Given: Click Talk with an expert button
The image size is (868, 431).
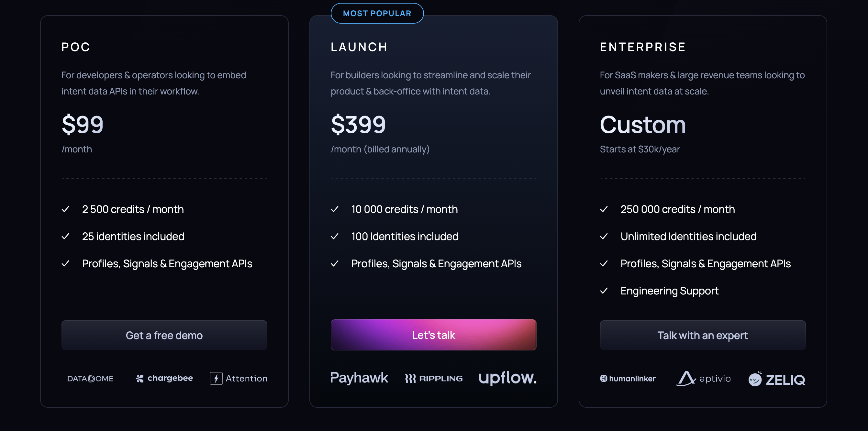Looking at the screenshot, I should tap(703, 335).
